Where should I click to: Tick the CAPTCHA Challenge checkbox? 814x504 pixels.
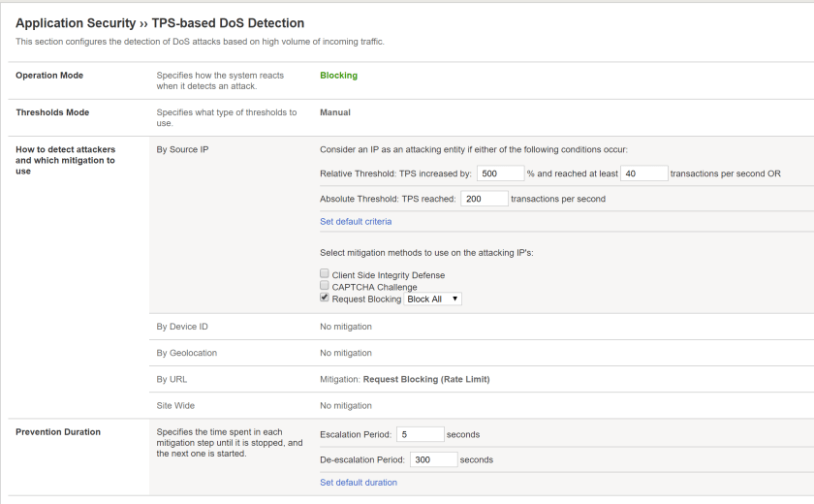pos(325,287)
